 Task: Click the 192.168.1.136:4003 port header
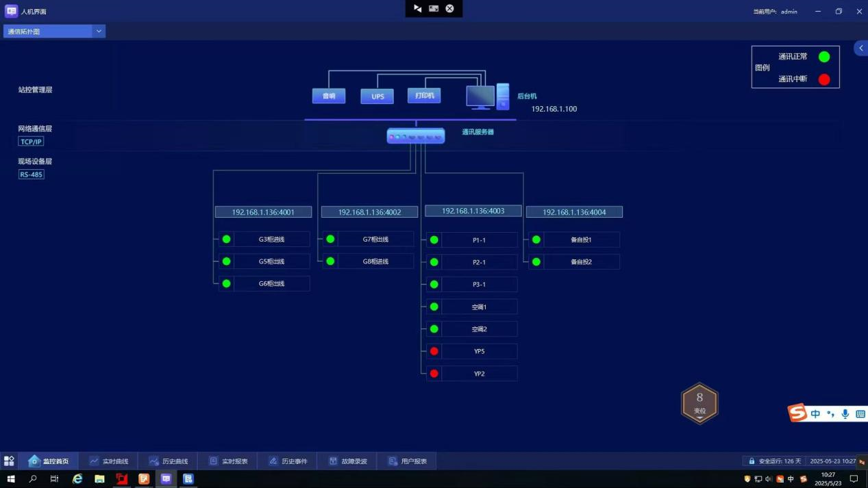pyautogui.click(x=473, y=211)
